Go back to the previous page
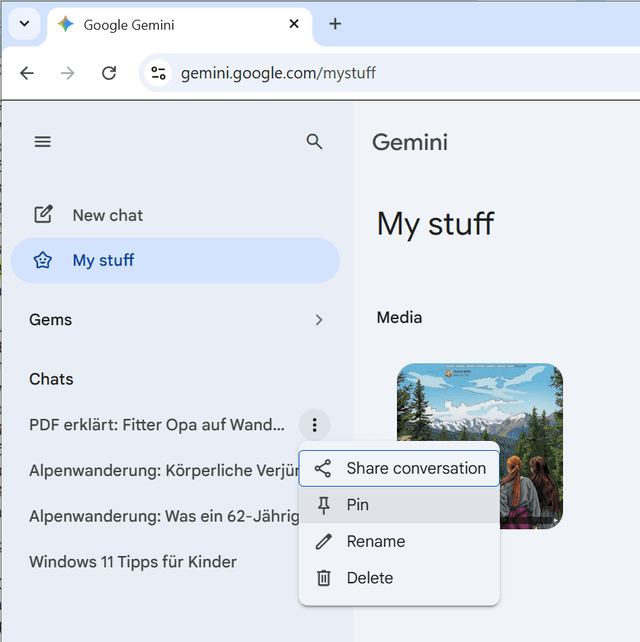Viewport: 640px width, 642px height. pos(27,73)
